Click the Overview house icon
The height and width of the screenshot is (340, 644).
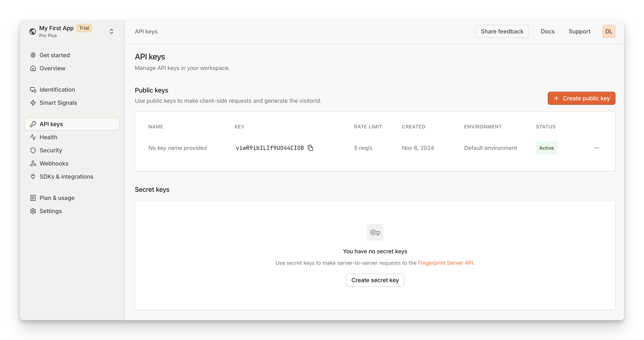pyautogui.click(x=33, y=68)
